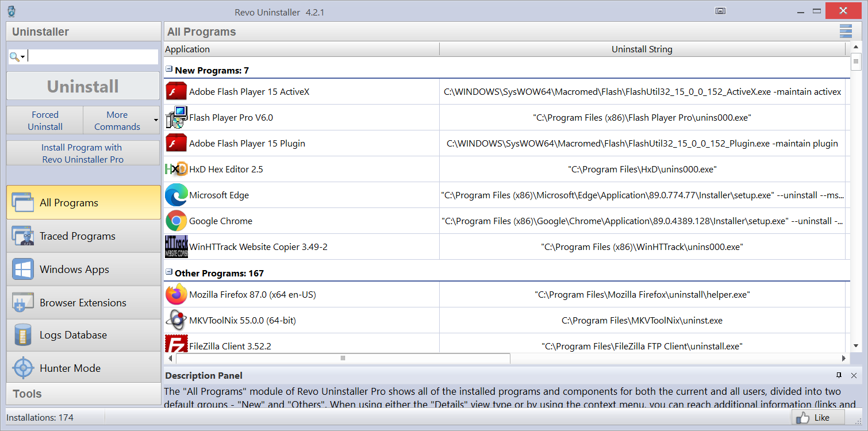The width and height of the screenshot is (868, 431).
Task: Expand the search options magnifier dropdown
Action: 18,57
